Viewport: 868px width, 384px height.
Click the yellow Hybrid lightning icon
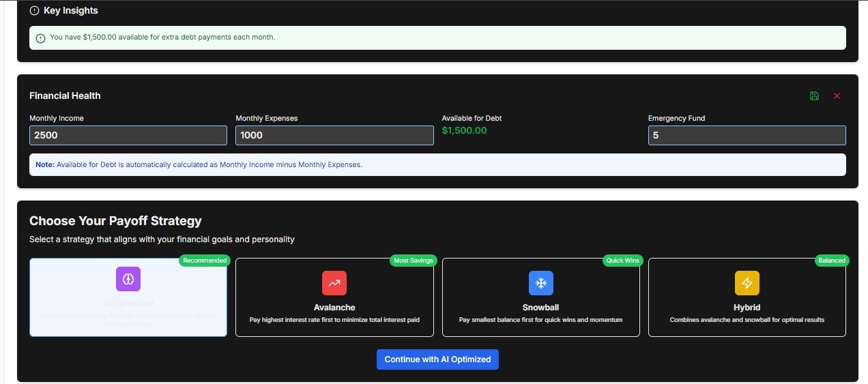coord(747,283)
